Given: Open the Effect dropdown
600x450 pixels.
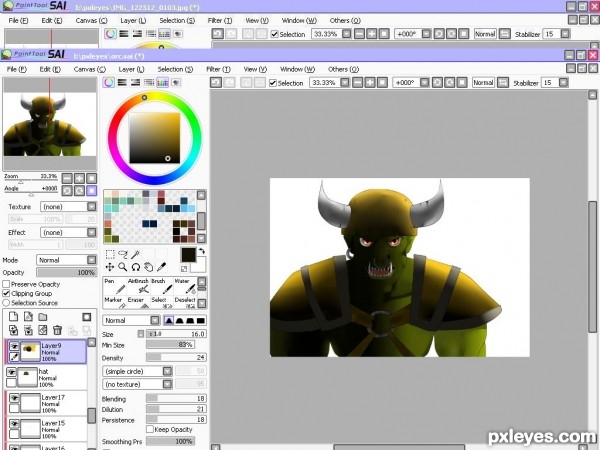Looking at the screenshot, I should tap(68, 232).
